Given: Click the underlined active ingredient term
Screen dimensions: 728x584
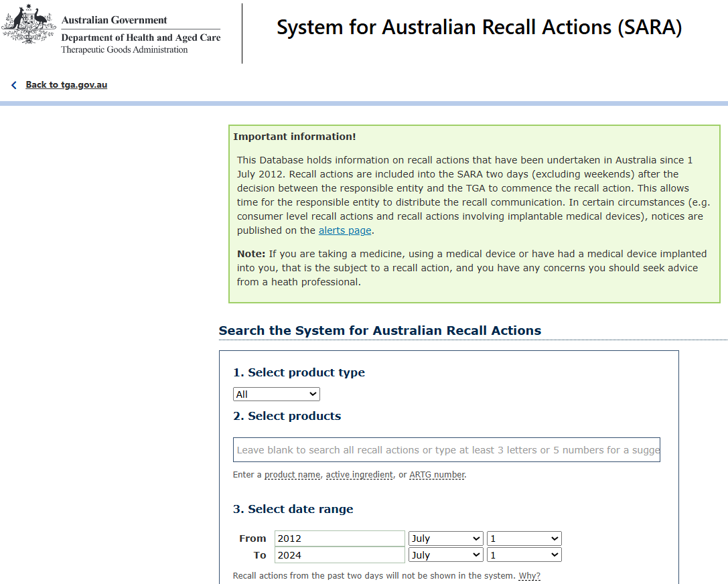Looking at the screenshot, I should (x=359, y=475).
